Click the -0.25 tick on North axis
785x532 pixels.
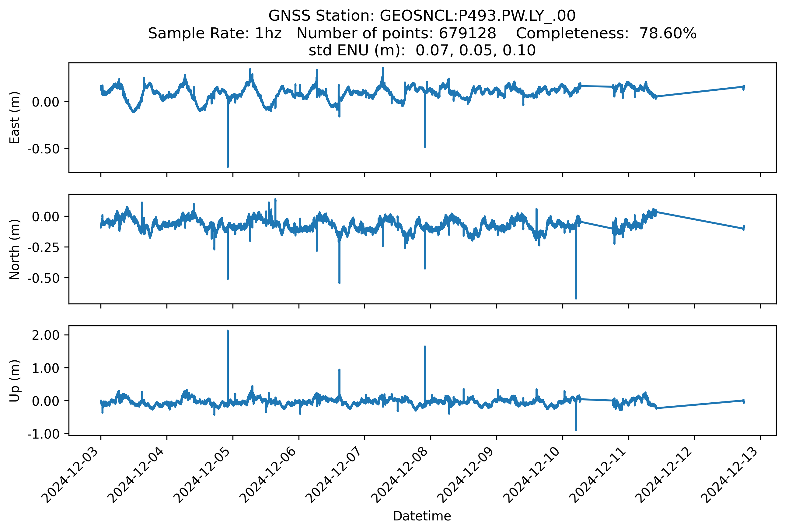point(43,248)
